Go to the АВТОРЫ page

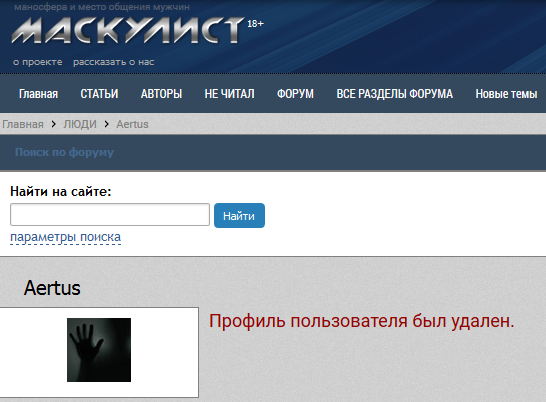(x=161, y=94)
